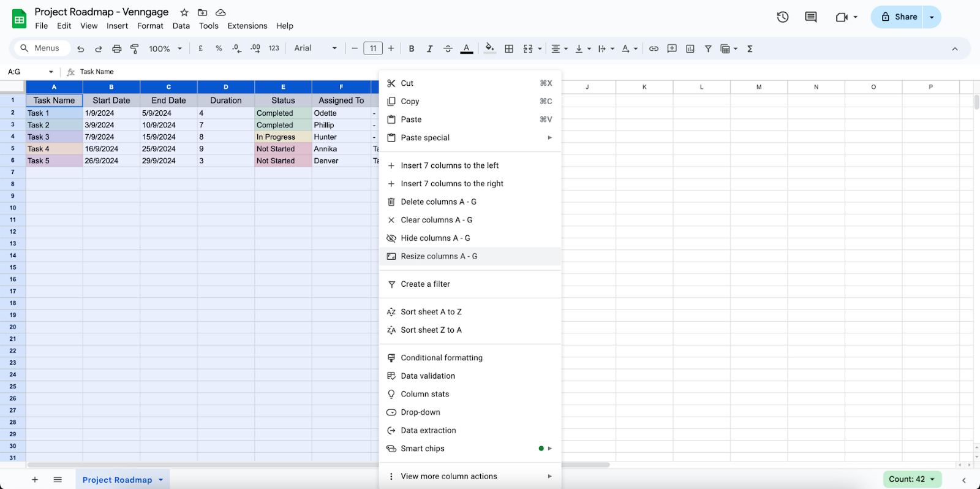This screenshot has width=980, height=489.
Task: Open the Borders tool
Action: coord(509,48)
